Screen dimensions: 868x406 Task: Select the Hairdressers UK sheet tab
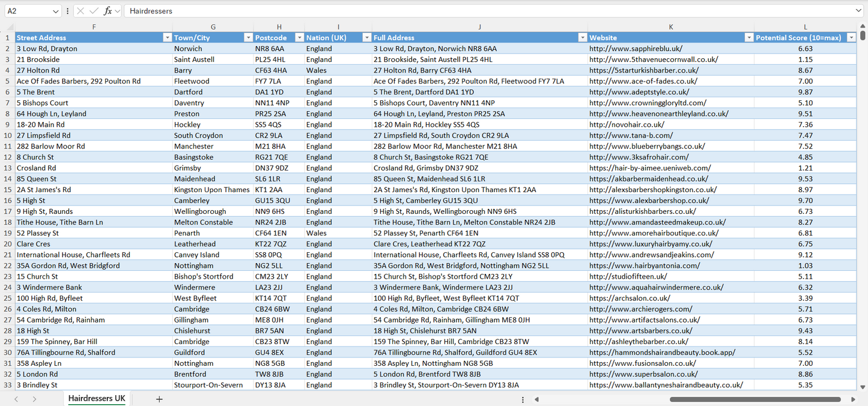point(97,399)
